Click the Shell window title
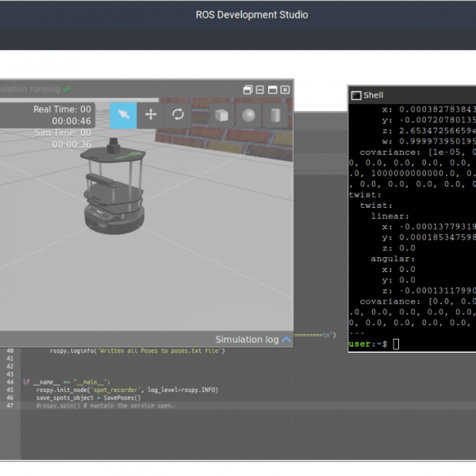 tap(373, 95)
